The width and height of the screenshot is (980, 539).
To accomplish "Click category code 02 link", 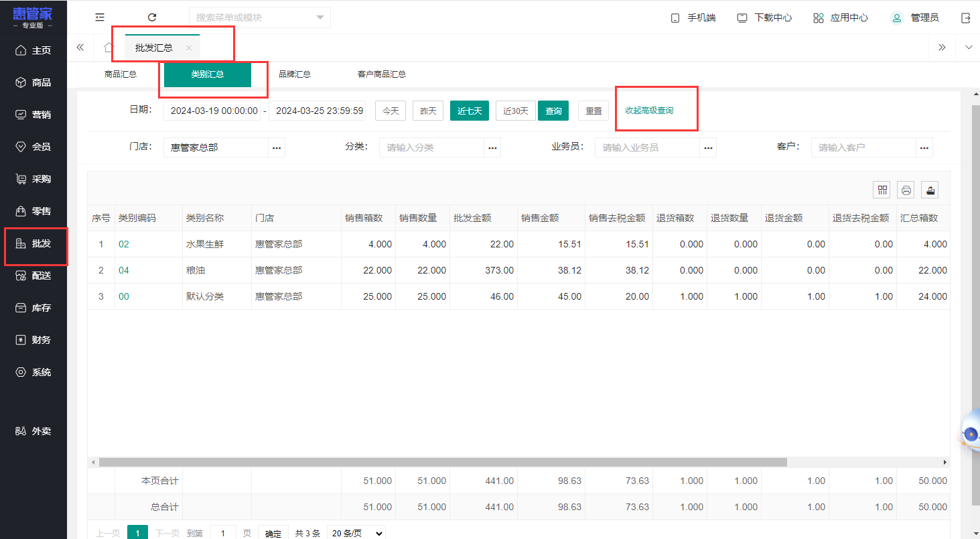I will click(124, 245).
